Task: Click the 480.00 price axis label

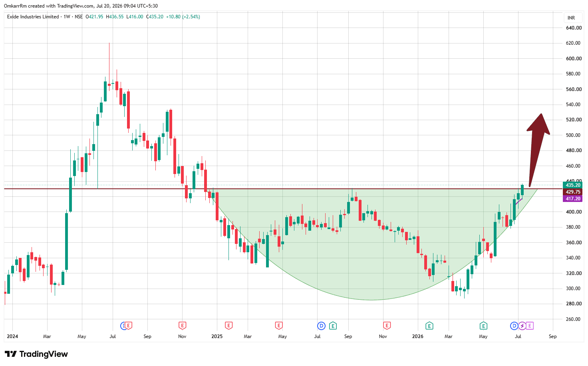Action: 574,150
